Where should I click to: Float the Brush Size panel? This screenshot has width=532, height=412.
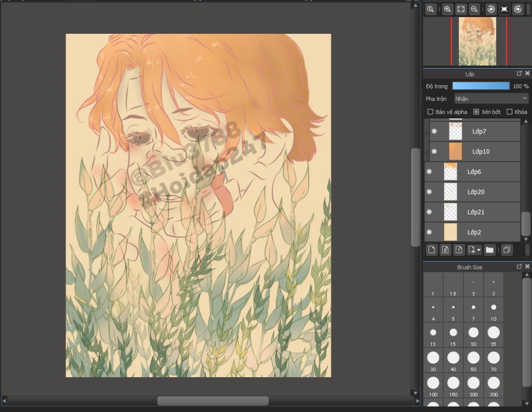[x=519, y=267]
